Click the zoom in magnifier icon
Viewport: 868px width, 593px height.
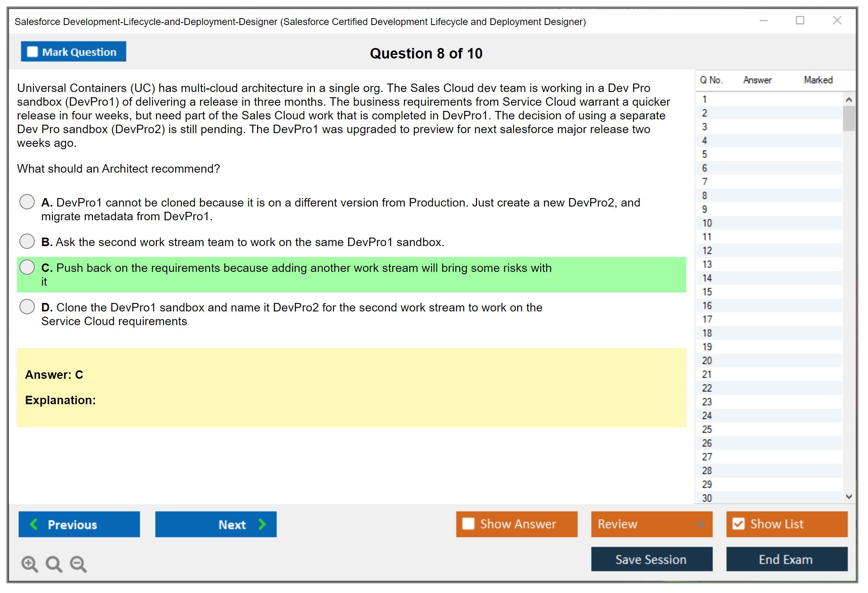coord(29,564)
